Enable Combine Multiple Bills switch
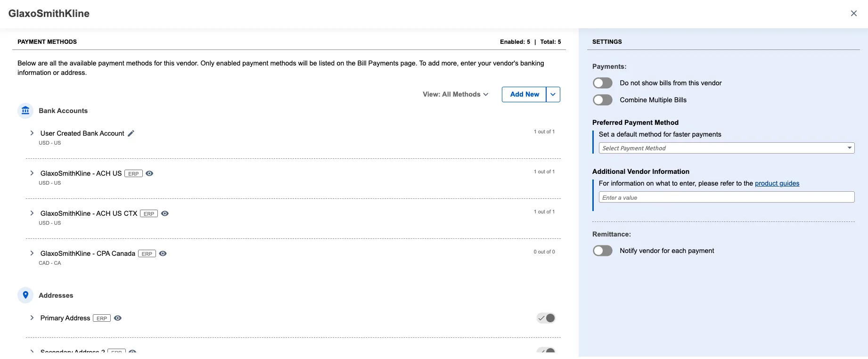 (603, 100)
